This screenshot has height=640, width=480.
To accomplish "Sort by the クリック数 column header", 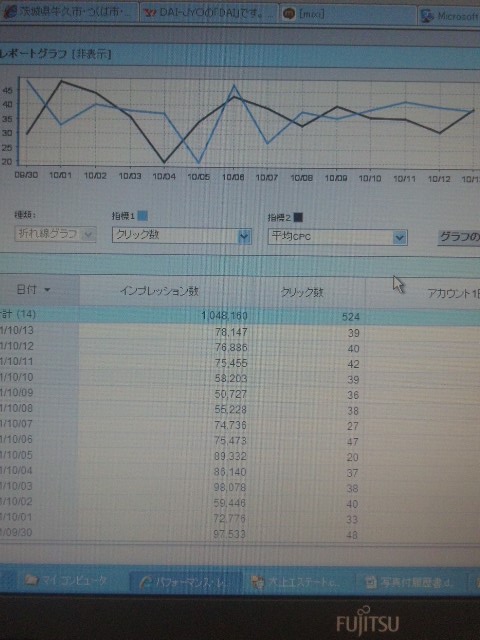I will (302, 292).
